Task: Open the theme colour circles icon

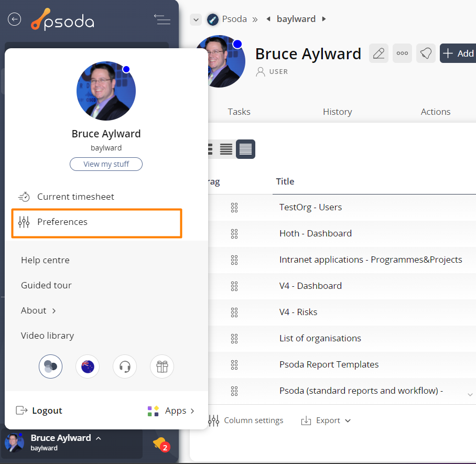Action: (50, 366)
